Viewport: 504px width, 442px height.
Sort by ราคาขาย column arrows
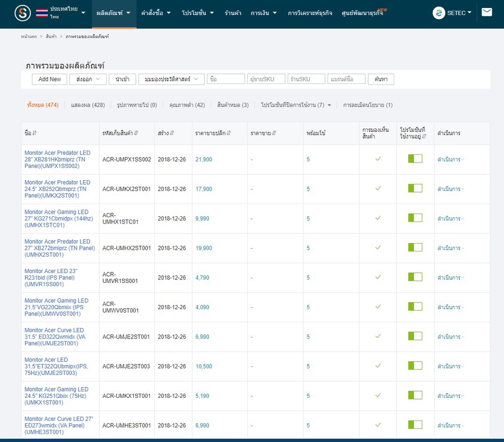pyautogui.click(x=274, y=133)
